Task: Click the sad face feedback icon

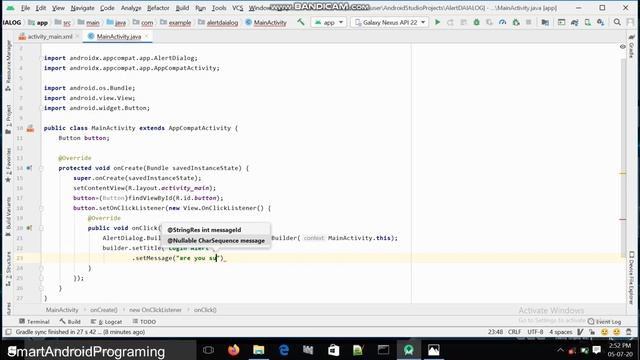Action: (617, 332)
